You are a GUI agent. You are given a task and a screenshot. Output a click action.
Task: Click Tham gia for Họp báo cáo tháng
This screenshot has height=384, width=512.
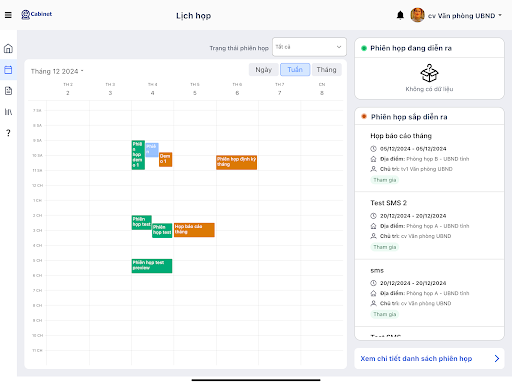[385, 180]
